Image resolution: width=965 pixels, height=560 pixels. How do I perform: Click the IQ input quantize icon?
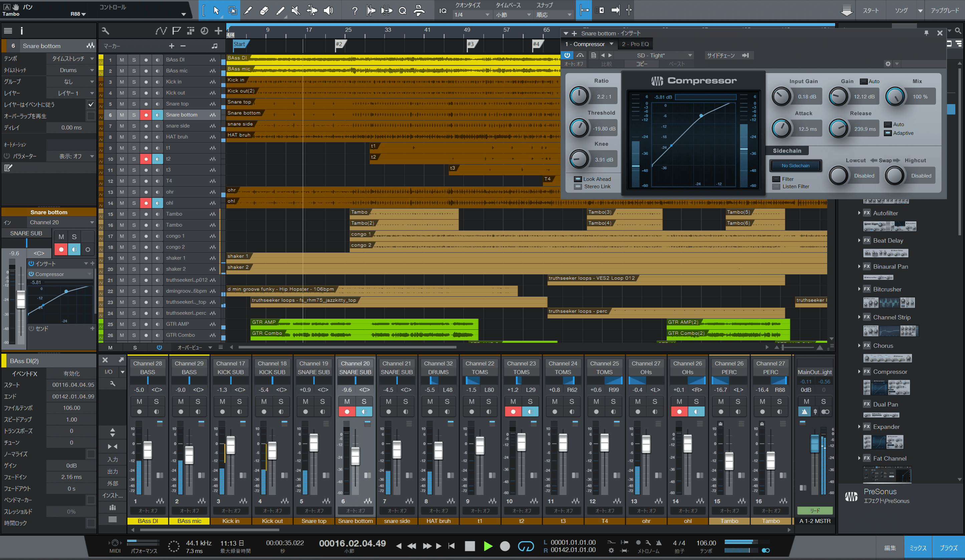click(443, 11)
